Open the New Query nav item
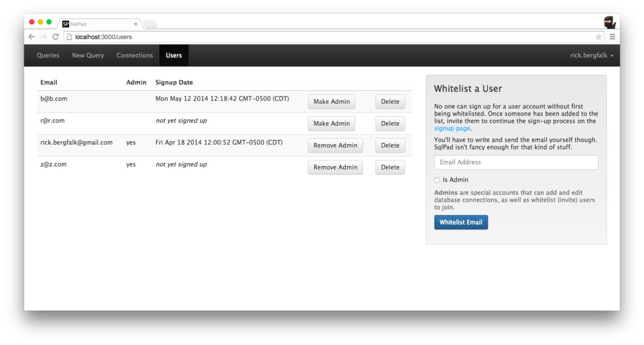644x345 pixels. point(88,55)
